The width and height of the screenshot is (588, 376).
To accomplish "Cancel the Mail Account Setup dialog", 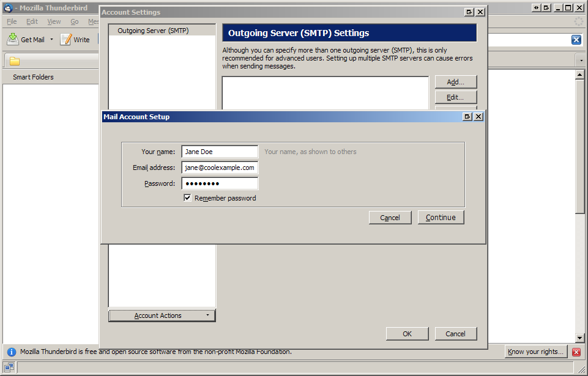I will [390, 218].
